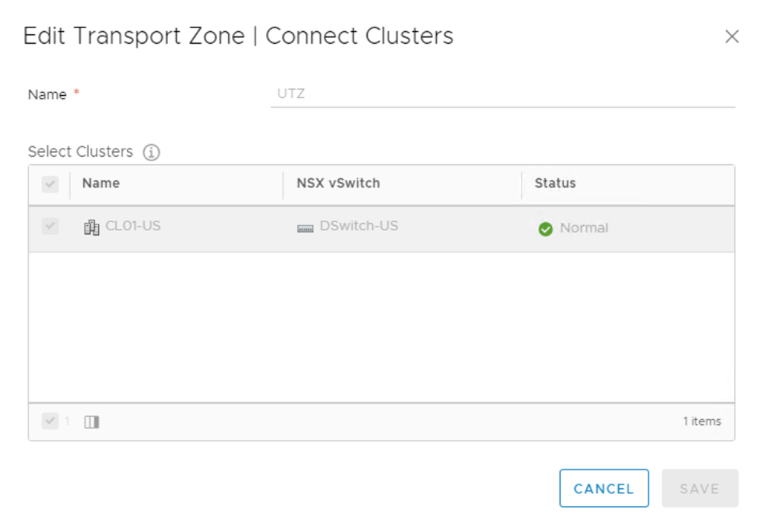Click the green Normal status check icon
The height and width of the screenshot is (532, 760).
click(x=545, y=229)
